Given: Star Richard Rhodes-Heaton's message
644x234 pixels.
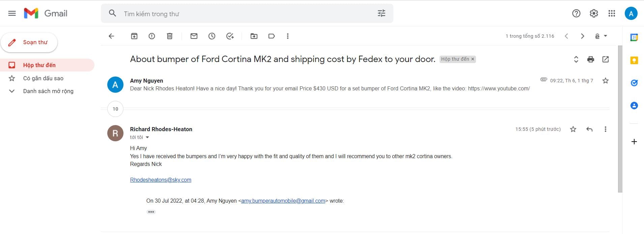Looking at the screenshot, I should (573, 129).
